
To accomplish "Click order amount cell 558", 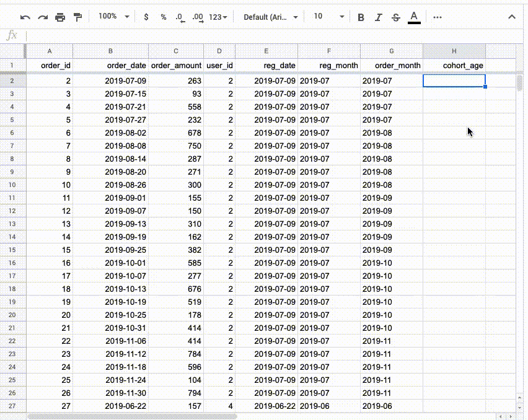I will point(176,107).
